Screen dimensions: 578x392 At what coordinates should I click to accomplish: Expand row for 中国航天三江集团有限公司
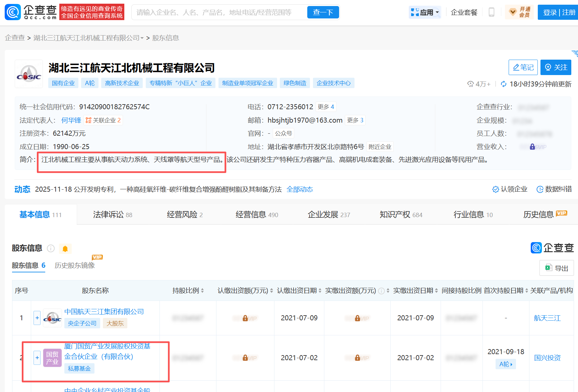(x=37, y=318)
